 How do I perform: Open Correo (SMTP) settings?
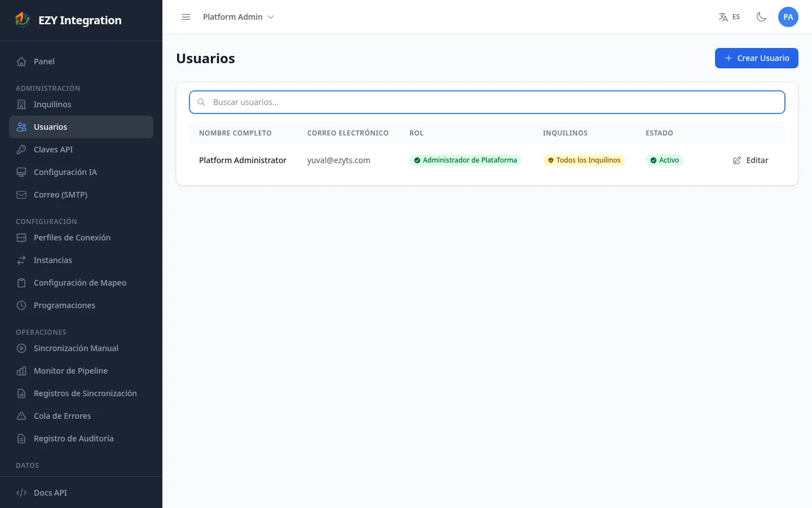click(81, 195)
